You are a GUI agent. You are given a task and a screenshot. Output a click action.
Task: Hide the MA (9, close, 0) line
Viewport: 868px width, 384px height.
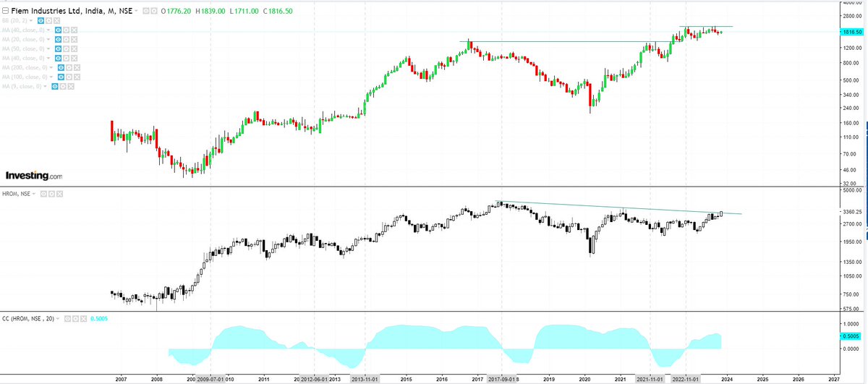point(55,87)
